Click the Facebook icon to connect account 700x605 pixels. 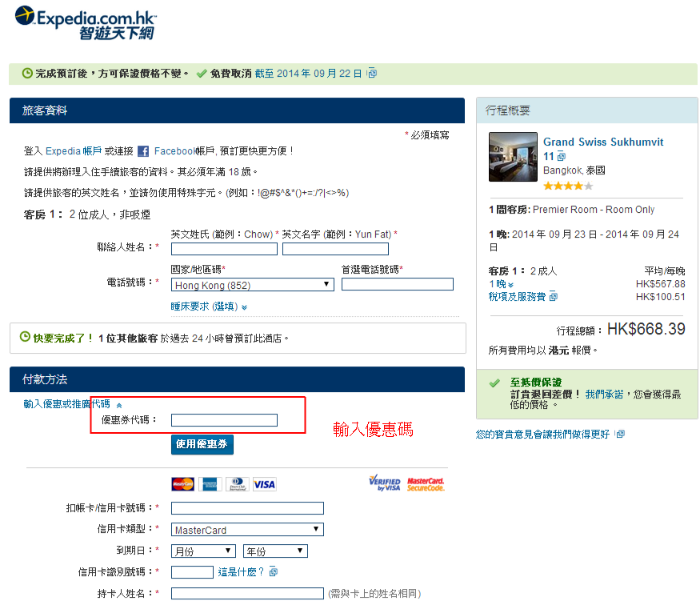143,151
